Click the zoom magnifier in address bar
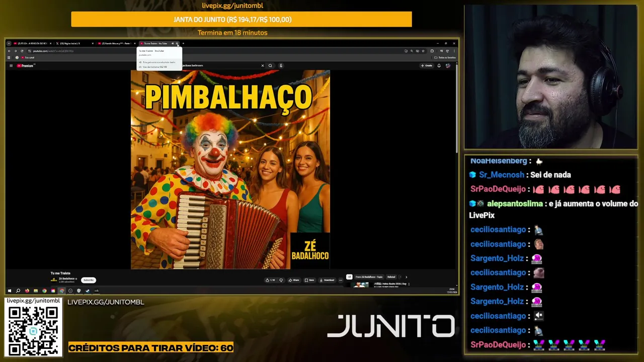The height and width of the screenshot is (362, 644). 412,51
